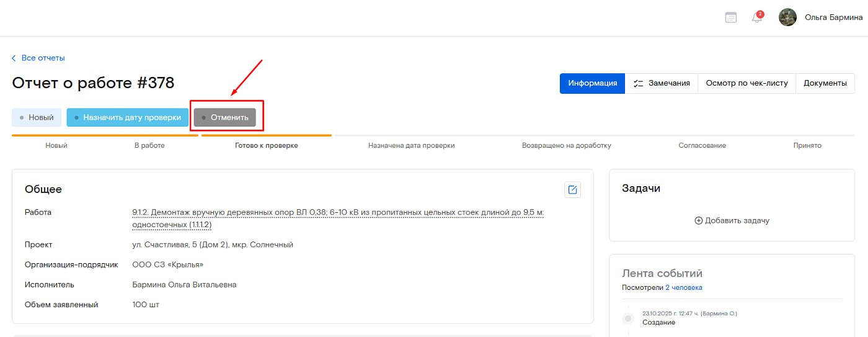The image size is (868, 337).
Task: Click the Согласование stage in progress bar
Action: pyautogui.click(x=702, y=146)
